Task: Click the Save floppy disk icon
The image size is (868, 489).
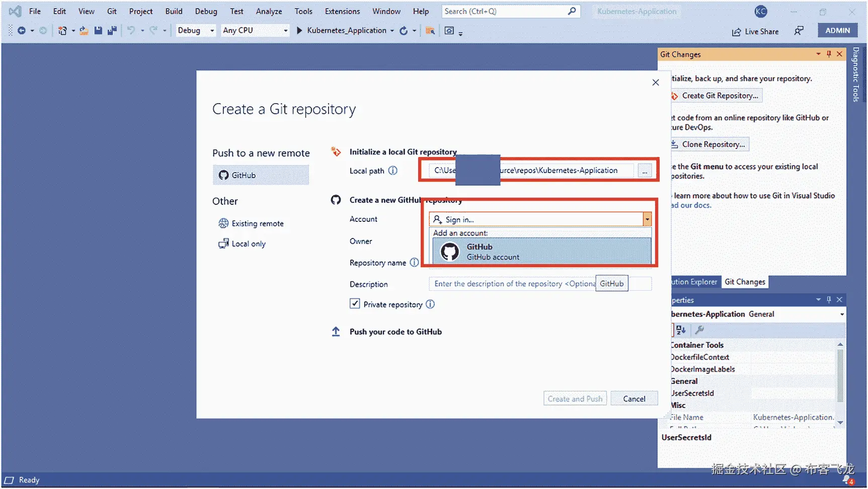Action: [x=98, y=31]
